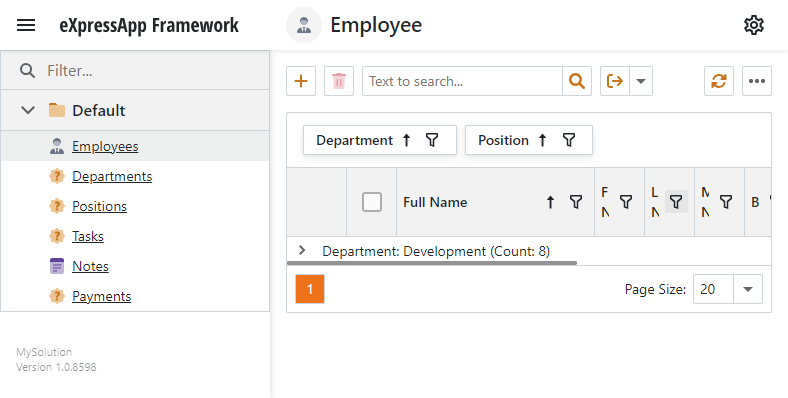Open the Employees navigation link
The height and width of the screenshot is (398, 788).
[105, 146]
